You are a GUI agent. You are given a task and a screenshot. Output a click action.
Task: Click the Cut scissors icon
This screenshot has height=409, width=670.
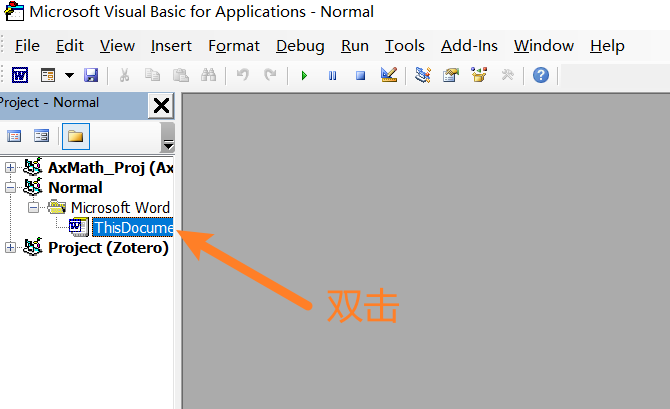pos(124,76)
